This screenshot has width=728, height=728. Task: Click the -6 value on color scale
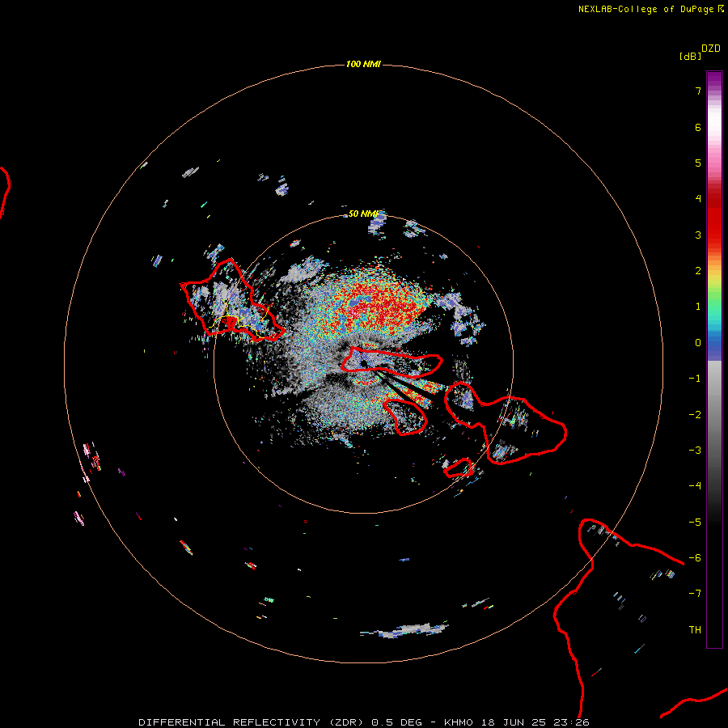(x=695, y=558)
